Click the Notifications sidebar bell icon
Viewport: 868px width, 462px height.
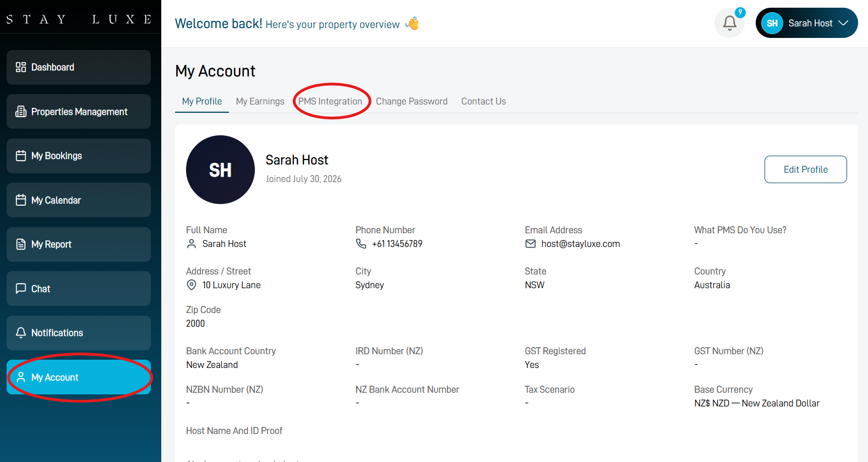point(21,333)
